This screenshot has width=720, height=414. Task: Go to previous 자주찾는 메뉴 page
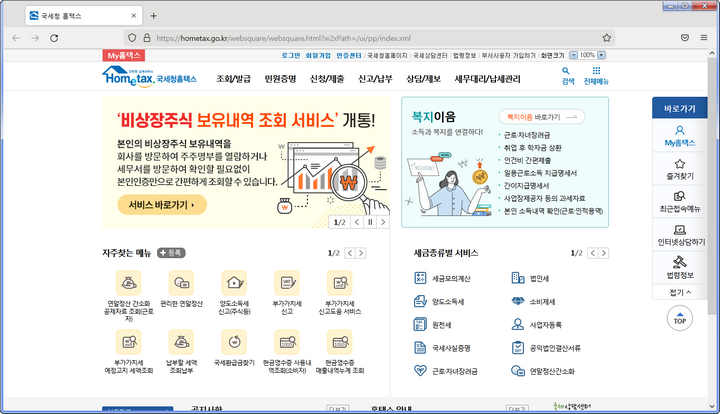pos(350,253)
